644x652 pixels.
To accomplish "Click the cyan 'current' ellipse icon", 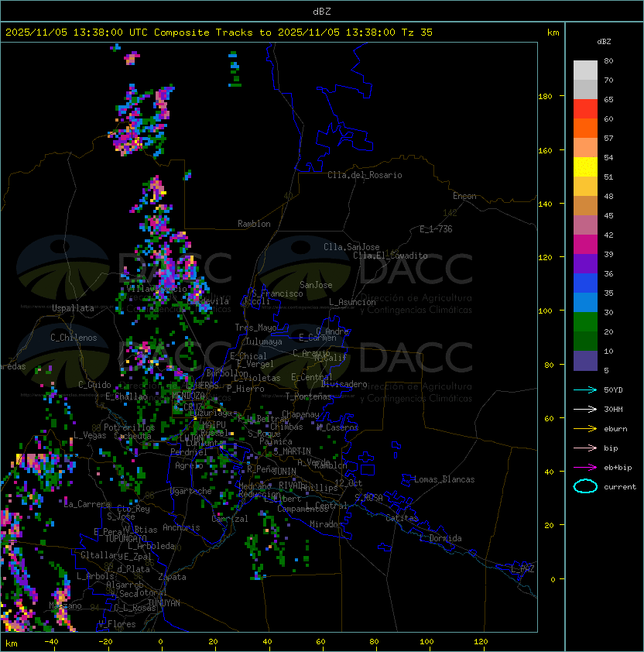I will tap(585, 486).
